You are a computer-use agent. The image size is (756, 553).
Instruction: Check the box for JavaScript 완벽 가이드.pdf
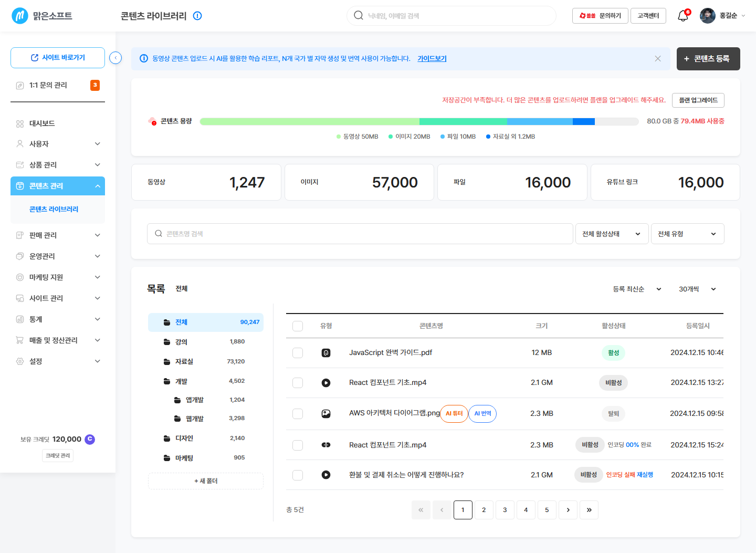click(x=298, y=353)
